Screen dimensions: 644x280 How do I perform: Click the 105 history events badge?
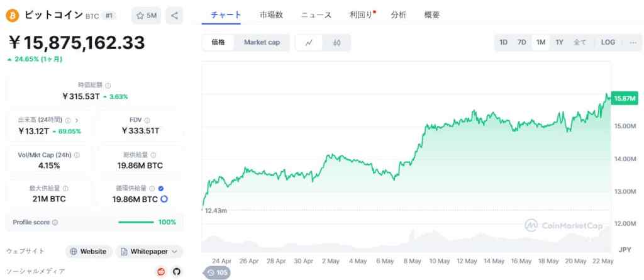pyautogui.click(x=217, y=272)
